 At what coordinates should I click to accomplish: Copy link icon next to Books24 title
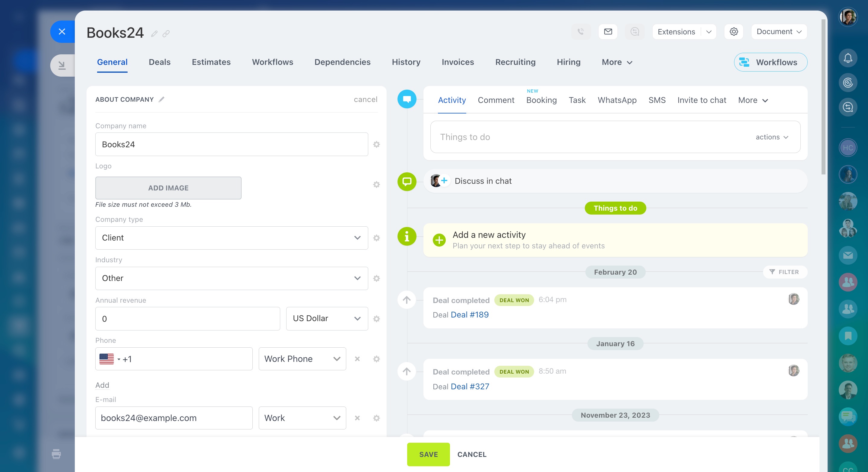[x=166, y=34]
